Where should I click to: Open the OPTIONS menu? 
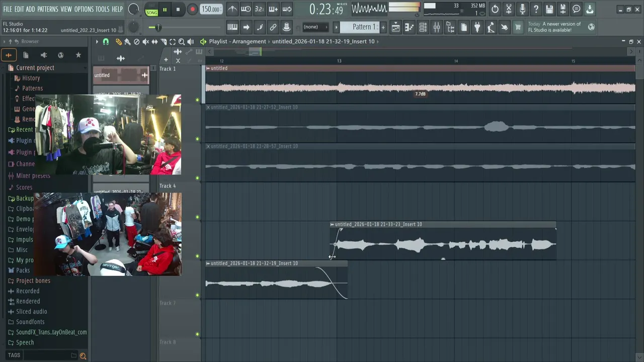coord(84,9)
